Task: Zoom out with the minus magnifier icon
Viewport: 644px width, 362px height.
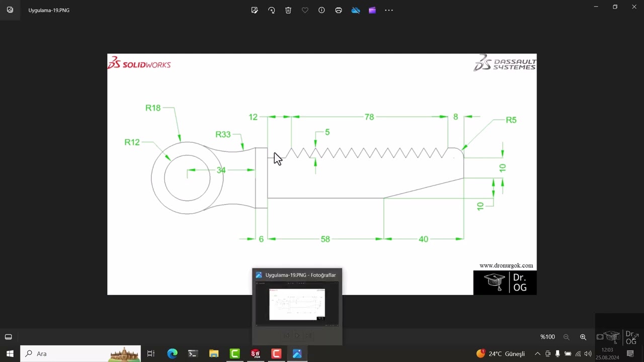Action: (567, 337)
